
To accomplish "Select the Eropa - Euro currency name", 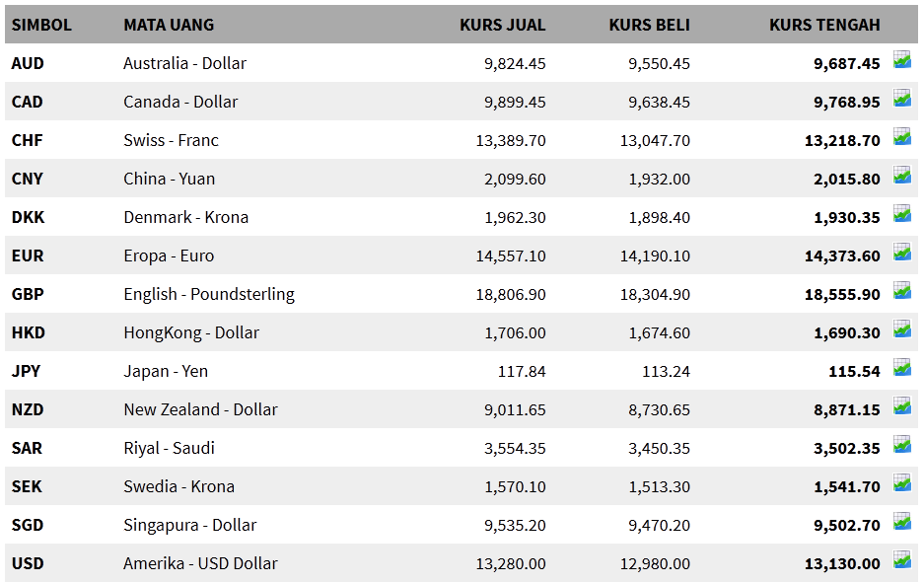I will click(169, 255).
